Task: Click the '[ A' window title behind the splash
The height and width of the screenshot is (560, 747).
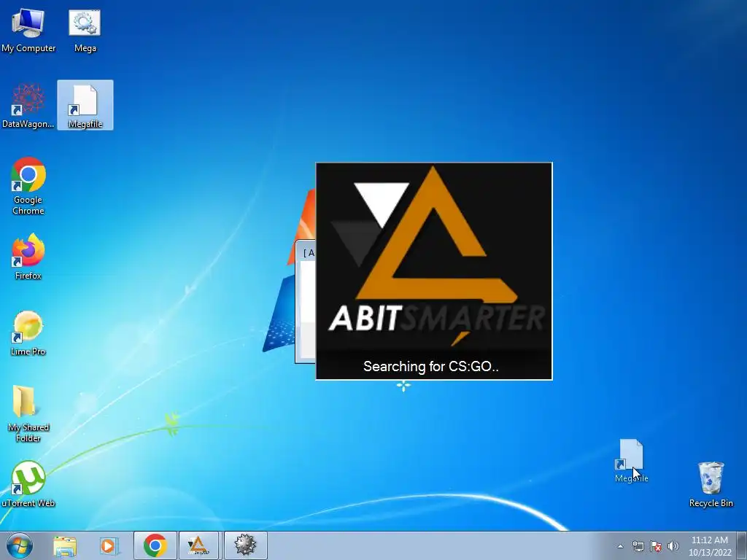Action: pos(309,253)
